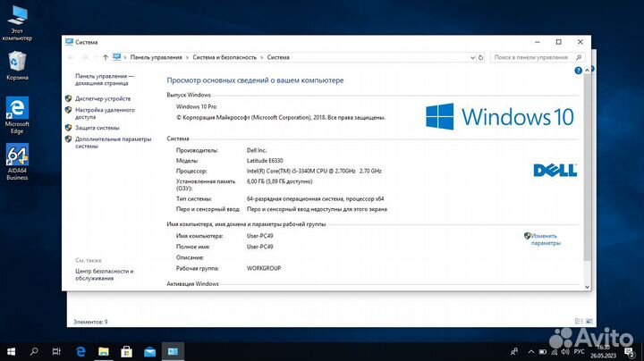
Task: Switch rear window to large icons view
Action: point(589,321)
